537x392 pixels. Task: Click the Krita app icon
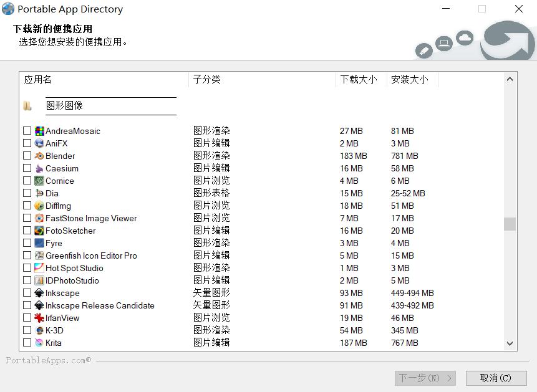click(39, 343)
